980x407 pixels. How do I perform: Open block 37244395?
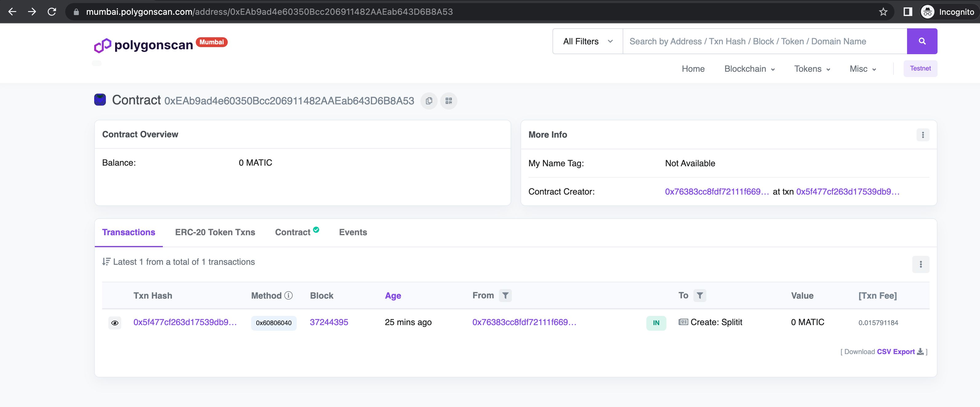pos(329,322)
